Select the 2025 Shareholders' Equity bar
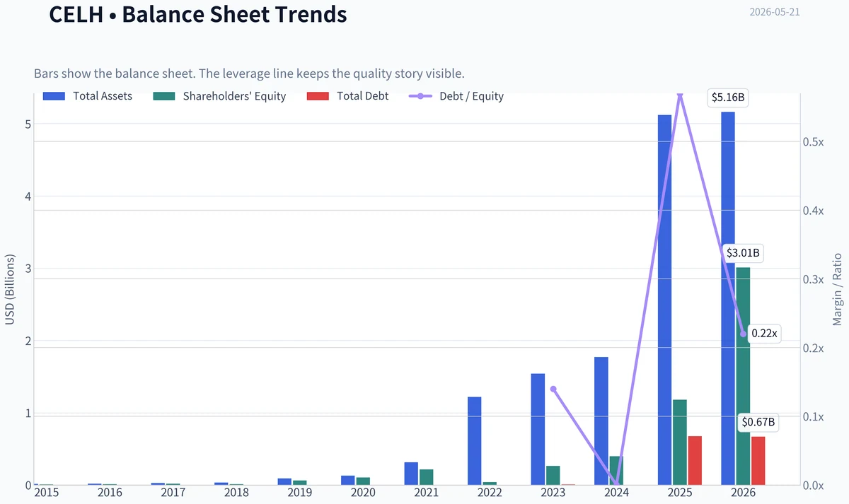This screenshot has height=504, width=849. (680, 443)
